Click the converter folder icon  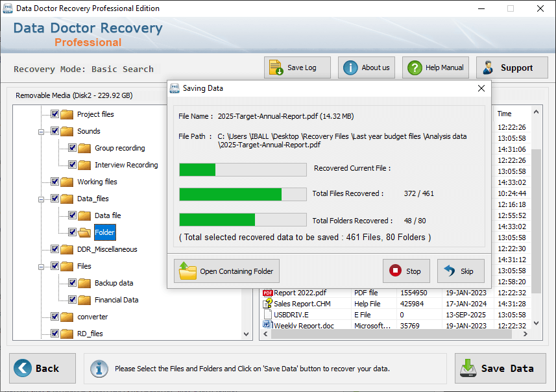[x=67, y=317]
